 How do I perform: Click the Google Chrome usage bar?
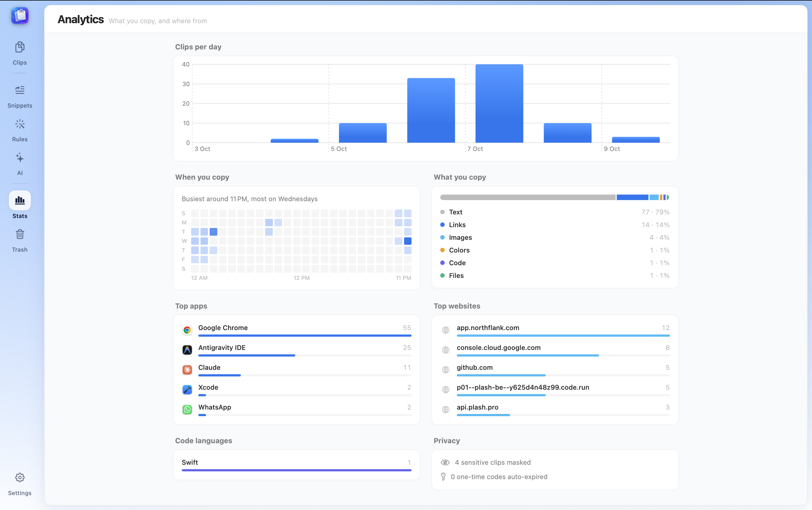(305, 336)
